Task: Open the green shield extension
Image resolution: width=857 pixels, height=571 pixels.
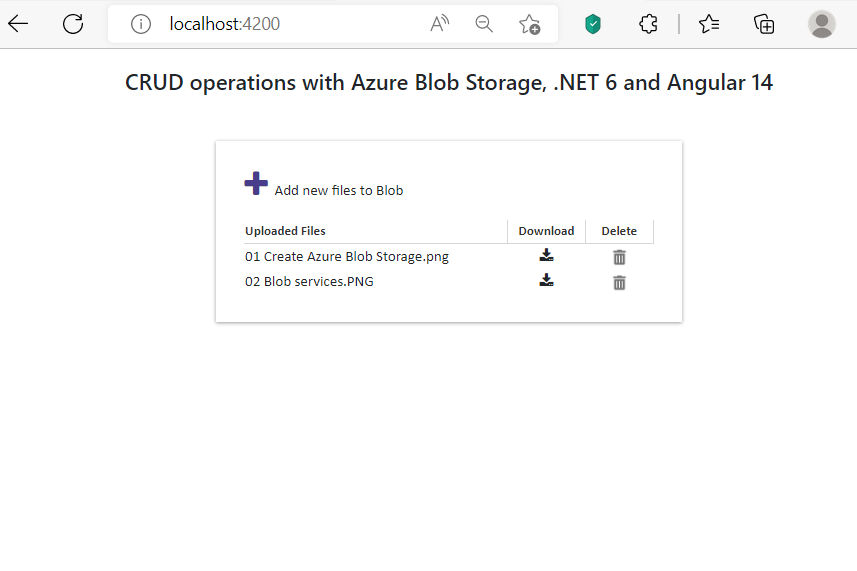Action: point(593,24)
